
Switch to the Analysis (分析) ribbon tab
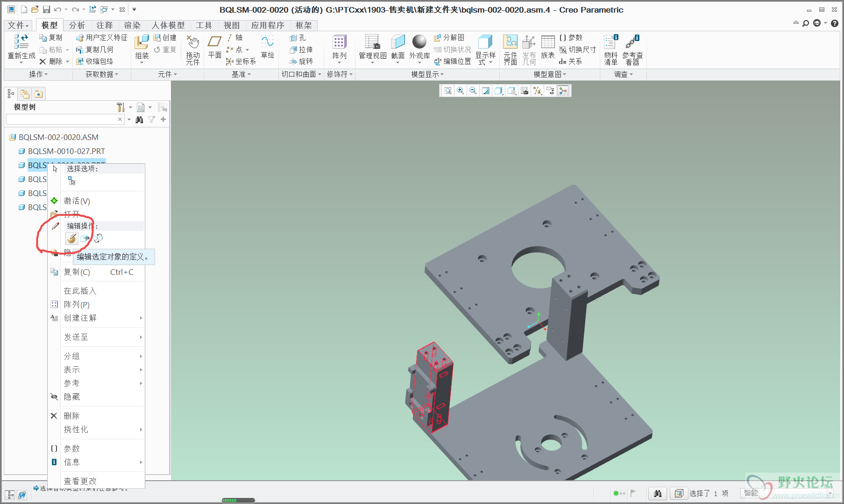point(77,25)
